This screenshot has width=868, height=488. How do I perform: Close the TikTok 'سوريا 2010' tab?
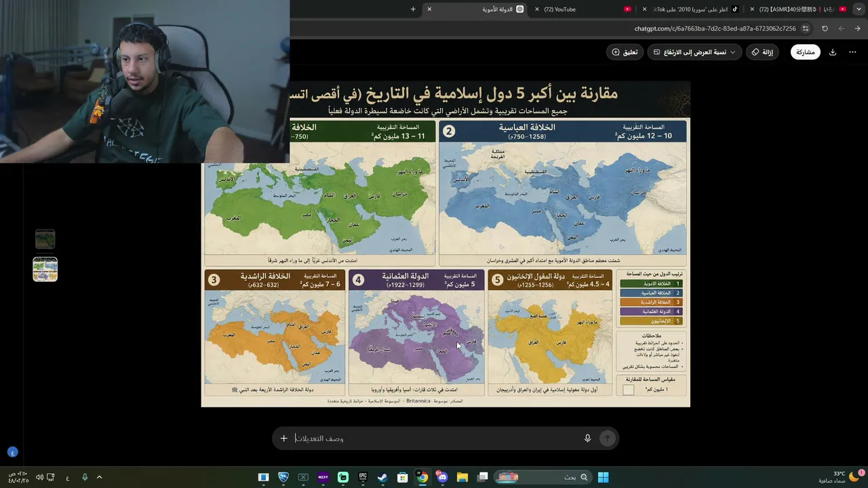click(644, 9)
